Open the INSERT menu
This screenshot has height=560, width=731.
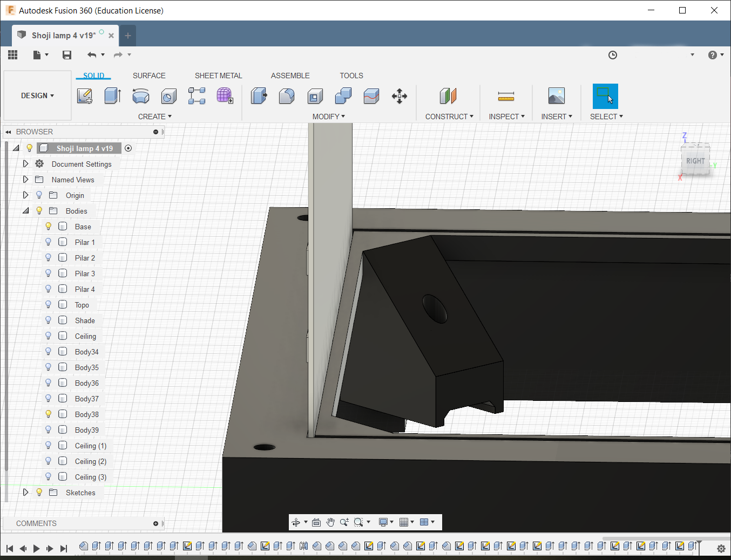(x=557, y=117)
